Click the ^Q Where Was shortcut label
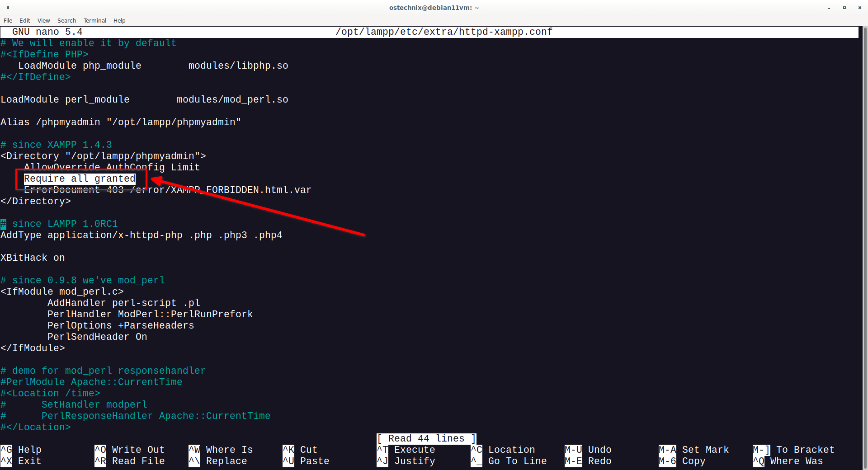The image size is (868, 470). [788, 461]
